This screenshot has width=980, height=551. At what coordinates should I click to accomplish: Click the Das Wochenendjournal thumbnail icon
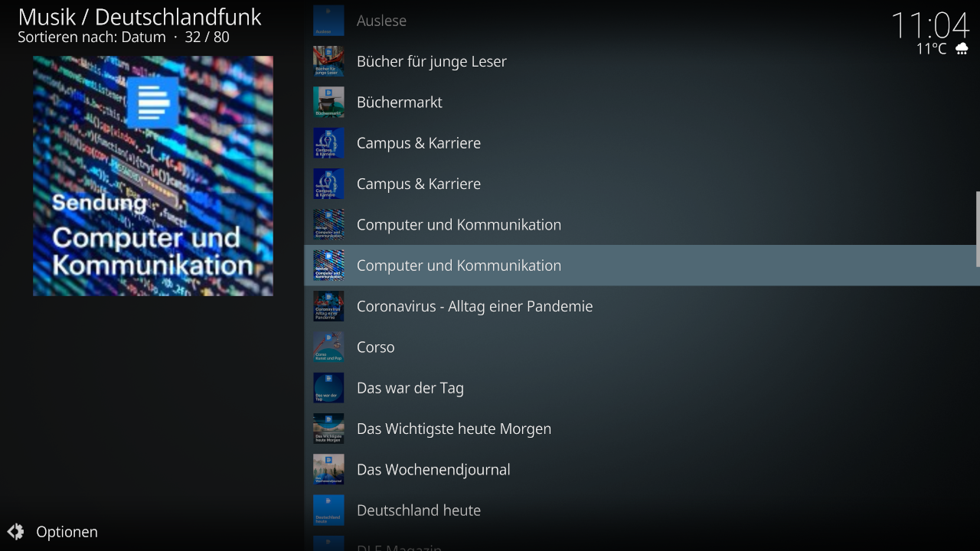tap(328, 469)
